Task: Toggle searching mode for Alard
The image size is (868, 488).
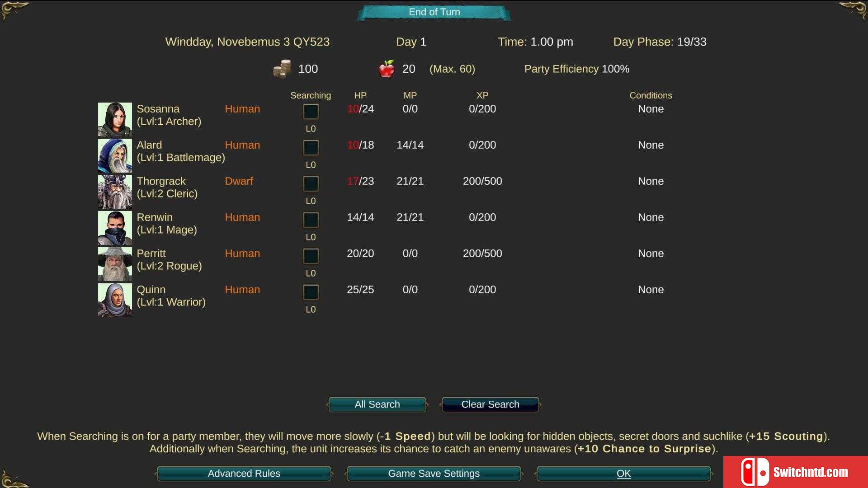Action: 310,147
